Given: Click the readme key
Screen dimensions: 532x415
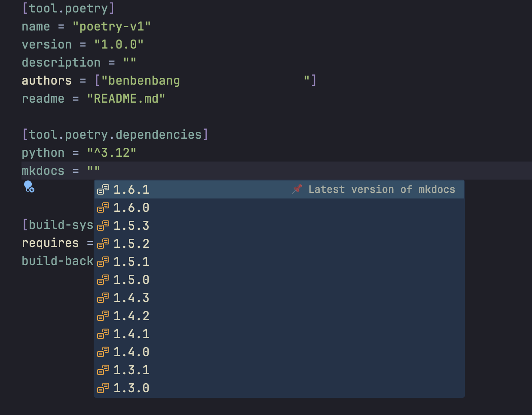Looking at the screenshot, I should click(x=43, y=98).
